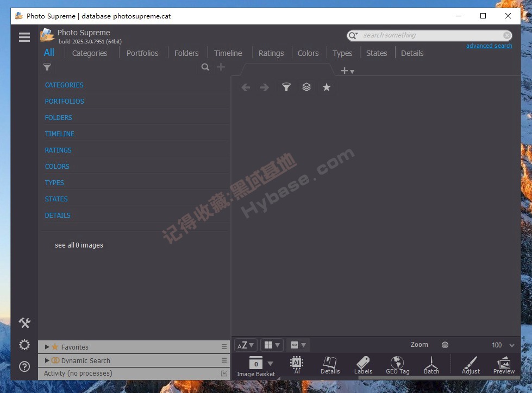This screenshot has height=393, width=532.
Task: Open the FOLDERS list entry
Action: click(58, 118)
